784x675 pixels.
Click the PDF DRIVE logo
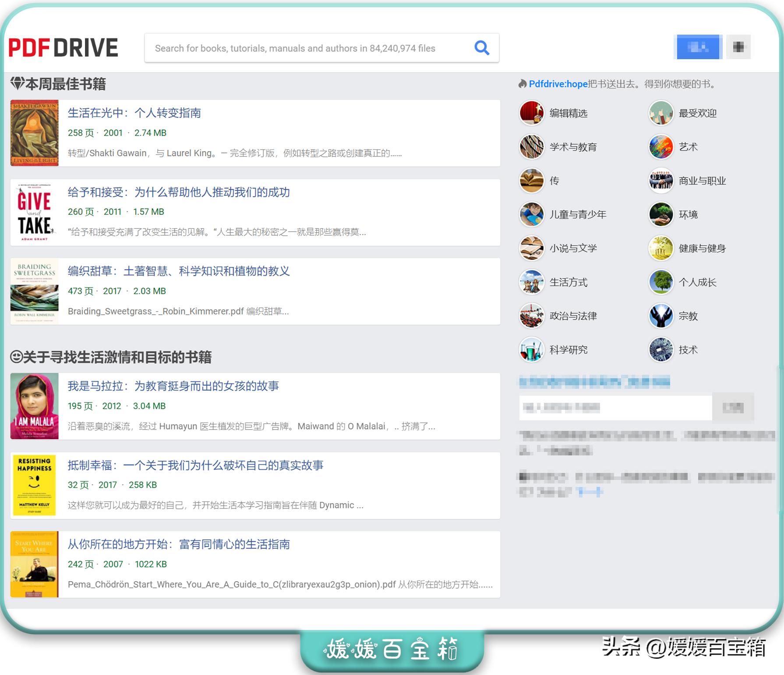64,47
